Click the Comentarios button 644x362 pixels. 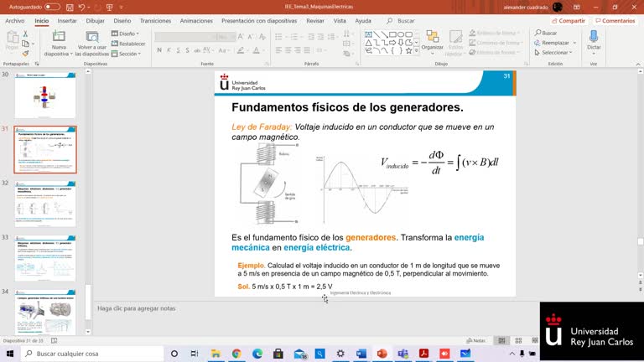(x=615, y=20)
